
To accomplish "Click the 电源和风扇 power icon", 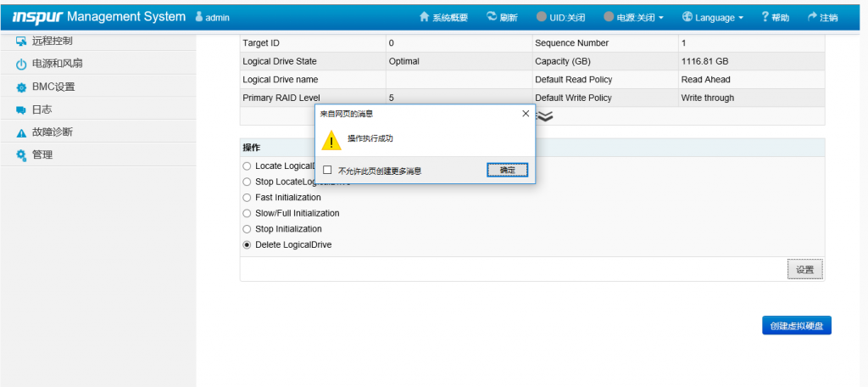I will point(21,64).
